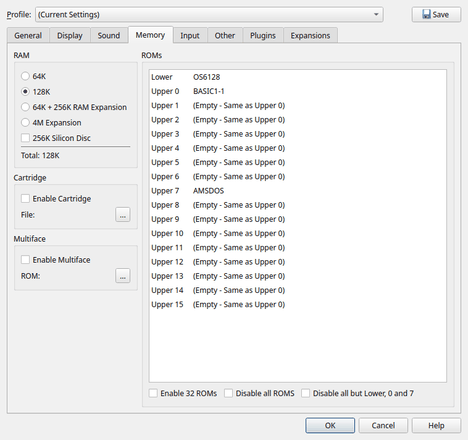Screen dimensions: 468x440
Task: Select the Upper 1 ROM slot
Action: tap(297, 106)
